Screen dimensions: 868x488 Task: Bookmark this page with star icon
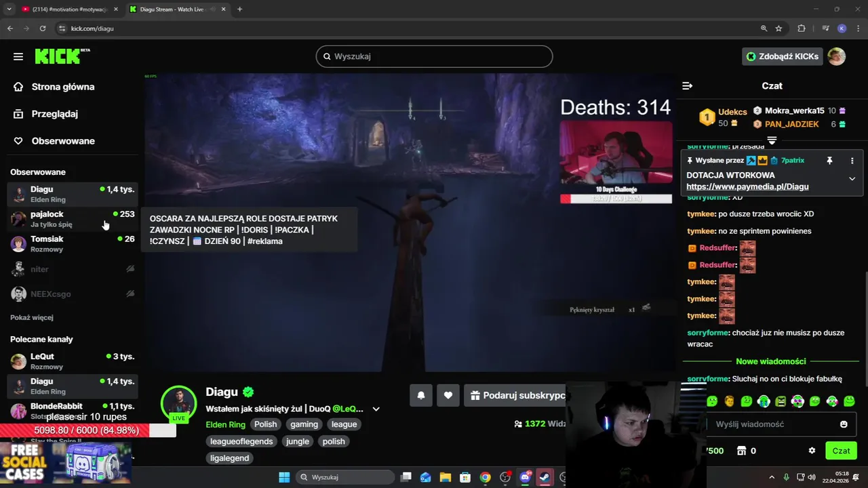click(x=778, y=28)
